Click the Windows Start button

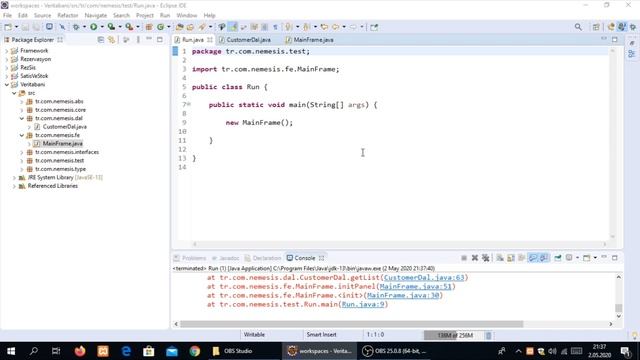click(x=11, y=351)
